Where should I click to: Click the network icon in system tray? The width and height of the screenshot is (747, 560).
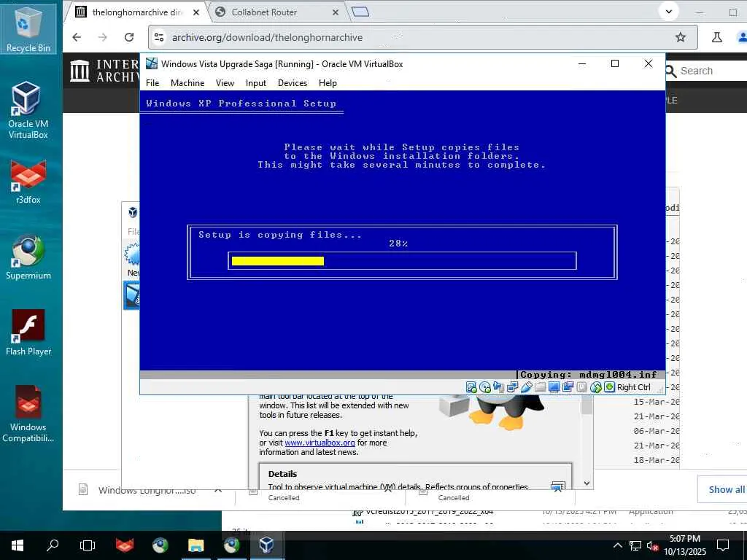(x=635, y=545)
